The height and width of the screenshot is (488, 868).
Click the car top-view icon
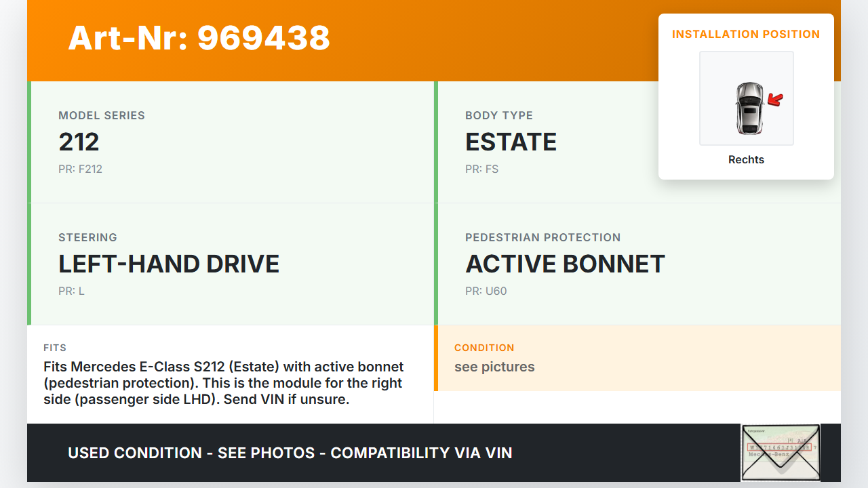749,108
